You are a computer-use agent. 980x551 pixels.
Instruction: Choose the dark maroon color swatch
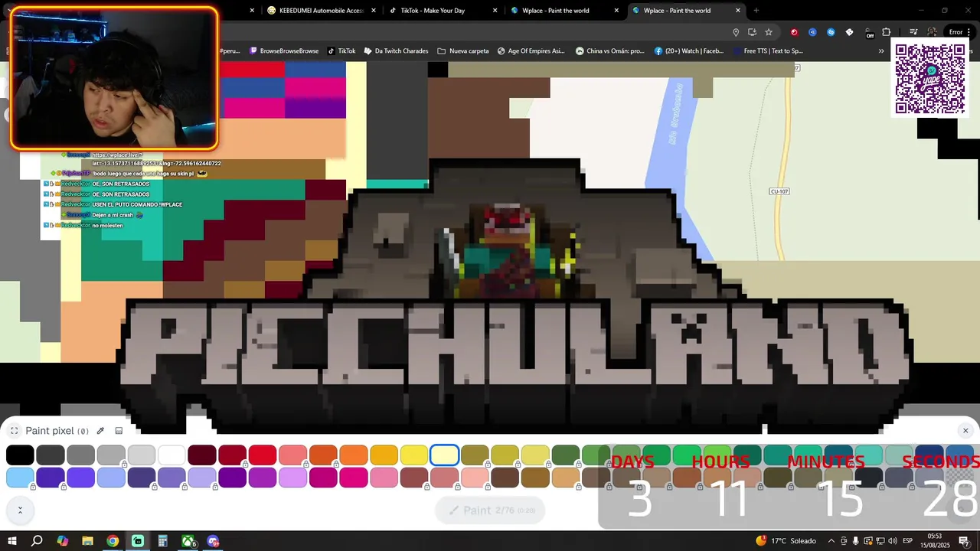click(202, 455)
